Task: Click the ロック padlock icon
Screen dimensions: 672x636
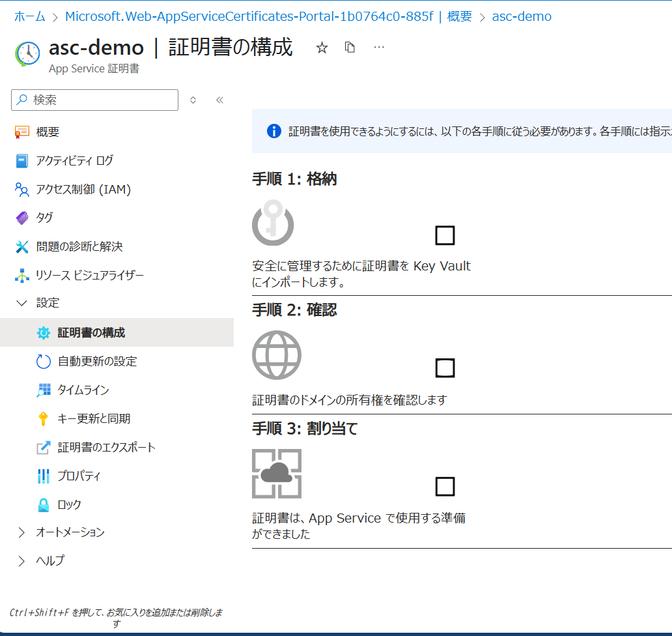Action: pyautogui.click(x=43, y=505)
